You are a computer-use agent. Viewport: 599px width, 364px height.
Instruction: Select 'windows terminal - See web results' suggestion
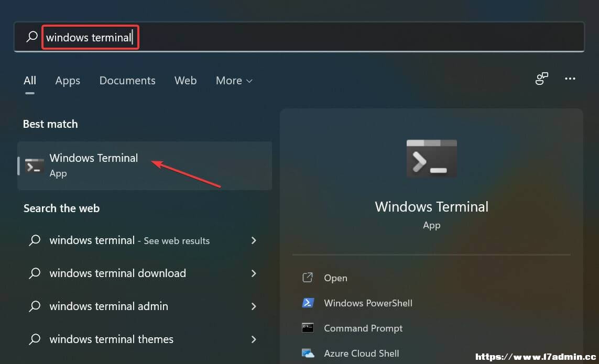tap(129, 240)
